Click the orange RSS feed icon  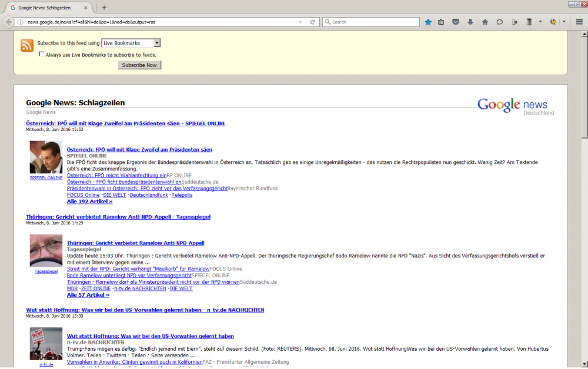pyautogui.click(x=27, y=45)
